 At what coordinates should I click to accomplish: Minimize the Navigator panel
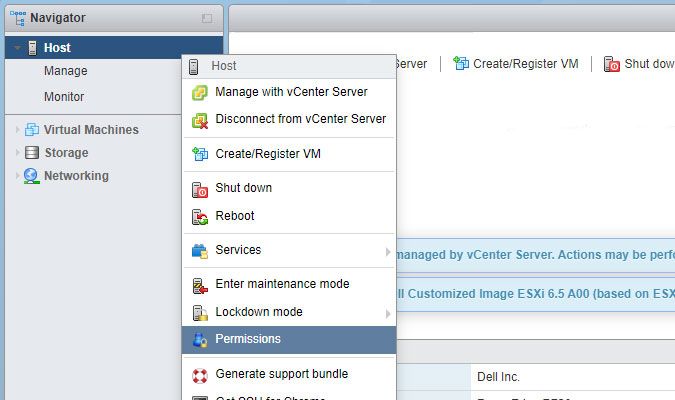coord(207,18)
